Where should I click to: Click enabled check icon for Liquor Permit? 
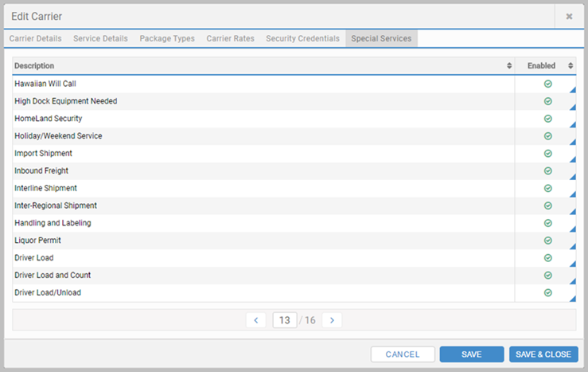548,241
